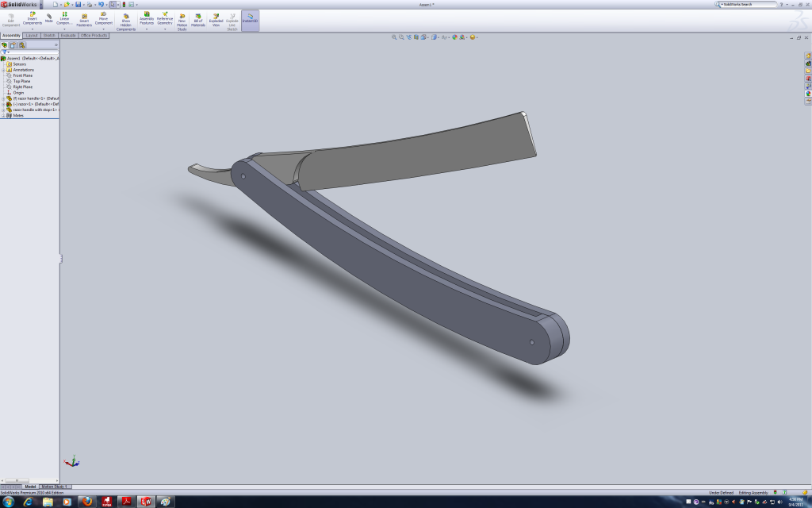Image resolution: width=812 pixels, height=508 pixels.
Task: Open Linear Component Pattern tool
Action: click(x=64, y=19)
